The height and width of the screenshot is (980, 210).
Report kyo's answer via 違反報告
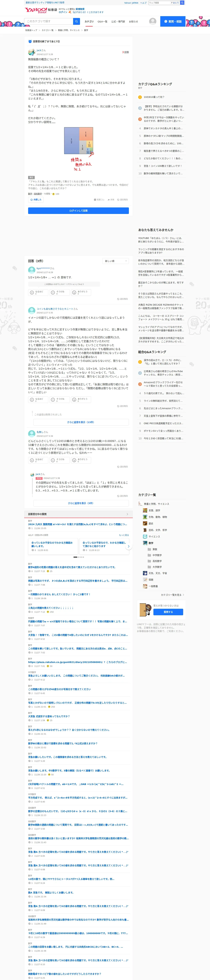pos(123,299)
